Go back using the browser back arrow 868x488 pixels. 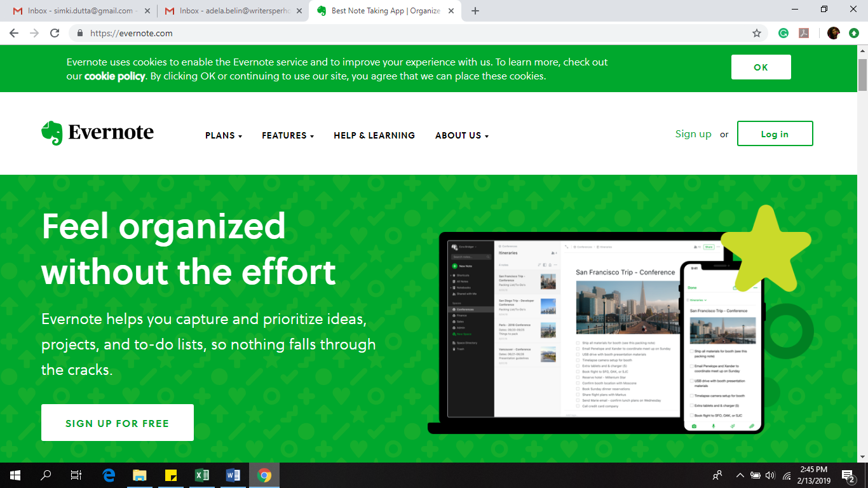click(14, 33)
